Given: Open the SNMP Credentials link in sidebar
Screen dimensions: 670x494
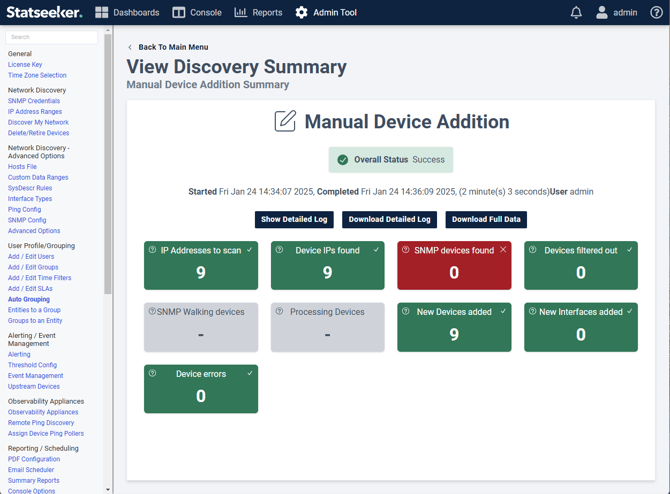Looking at the screenshot, I should coord(34,101).
